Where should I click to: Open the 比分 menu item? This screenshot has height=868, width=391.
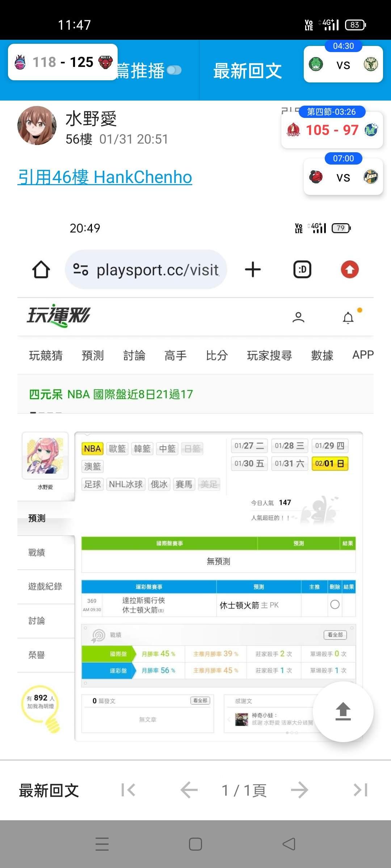point(217,356)
